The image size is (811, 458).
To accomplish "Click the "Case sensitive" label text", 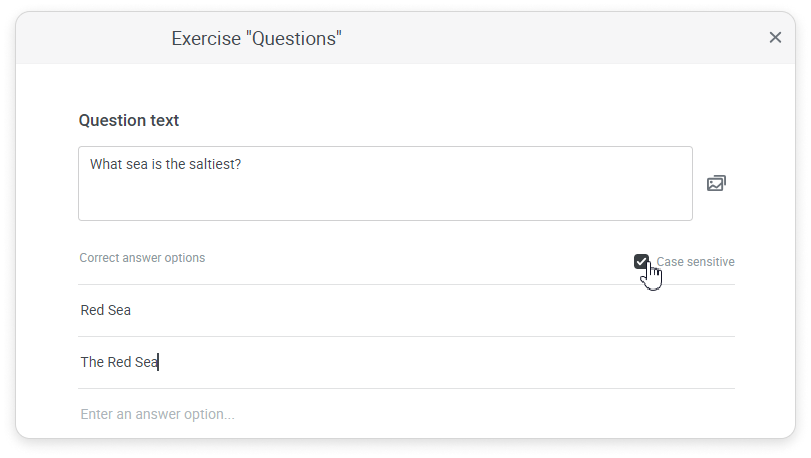I will 695,262.
